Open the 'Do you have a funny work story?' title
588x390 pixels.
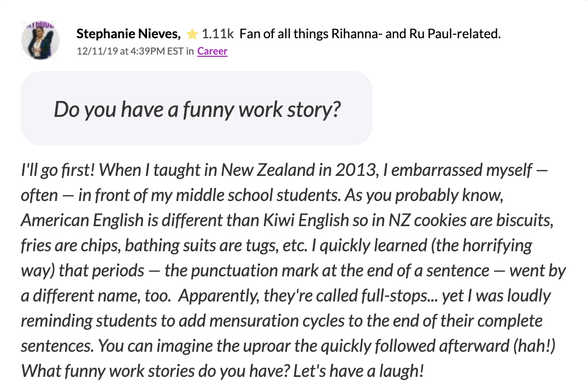click(197, 109)
